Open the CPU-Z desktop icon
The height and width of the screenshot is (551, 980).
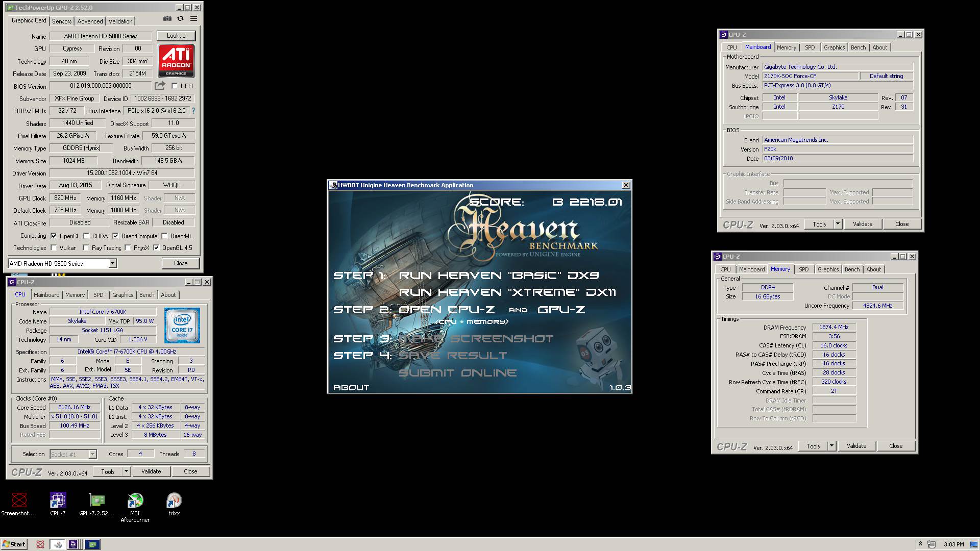[x=58, y=504]
